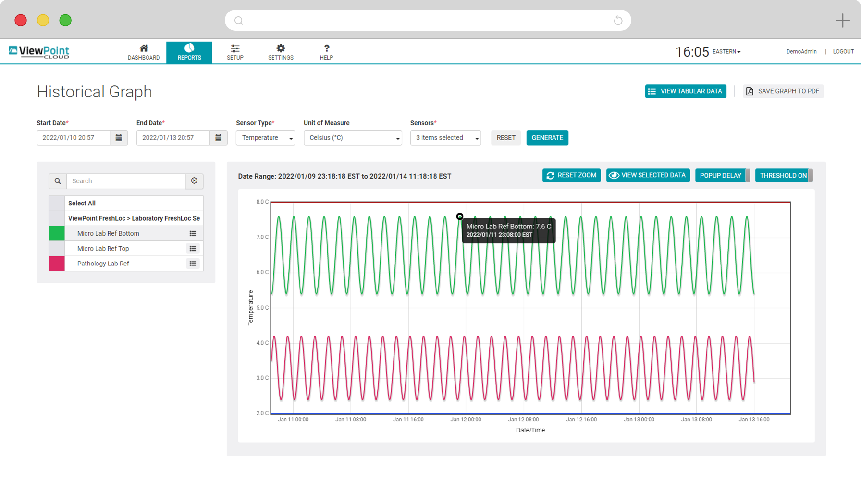Click View Tabular Data button
Viewport: 861px width, 504px height.
point(685,91)
